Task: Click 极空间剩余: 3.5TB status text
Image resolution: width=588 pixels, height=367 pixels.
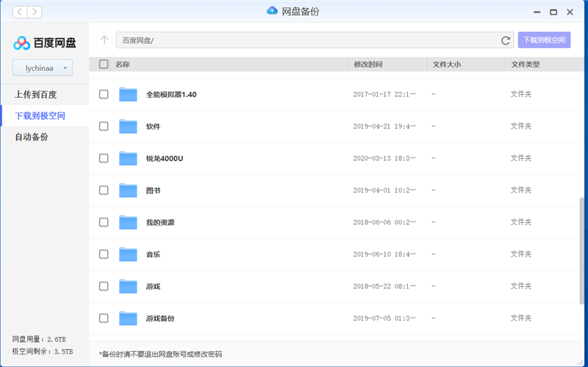Action: pos(43,352)
